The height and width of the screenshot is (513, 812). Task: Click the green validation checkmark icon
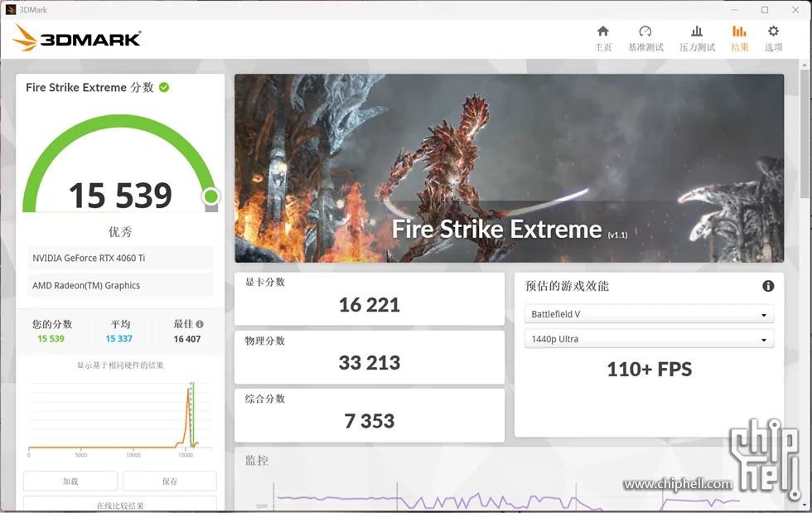click(164, 88)
